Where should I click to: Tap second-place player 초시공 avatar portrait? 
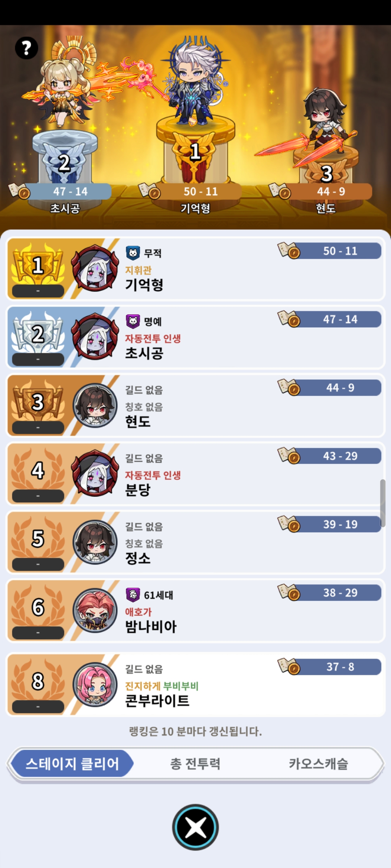tap(95, 337)
